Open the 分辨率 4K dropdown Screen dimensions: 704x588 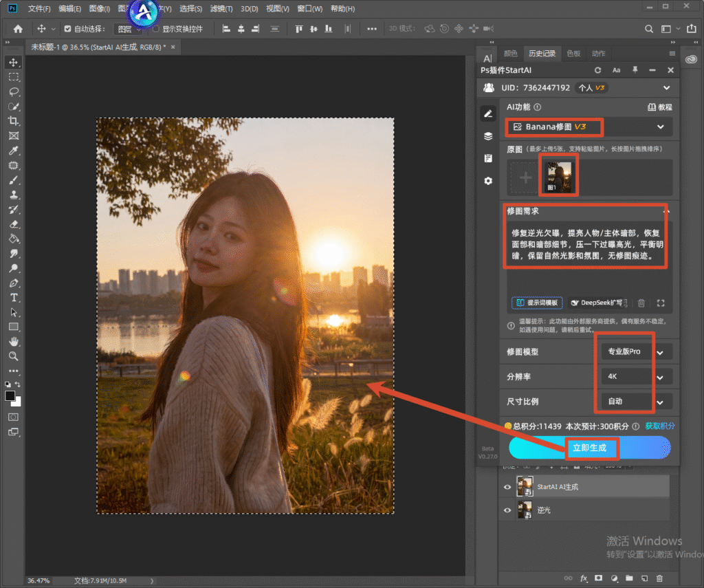coord(637,377)
